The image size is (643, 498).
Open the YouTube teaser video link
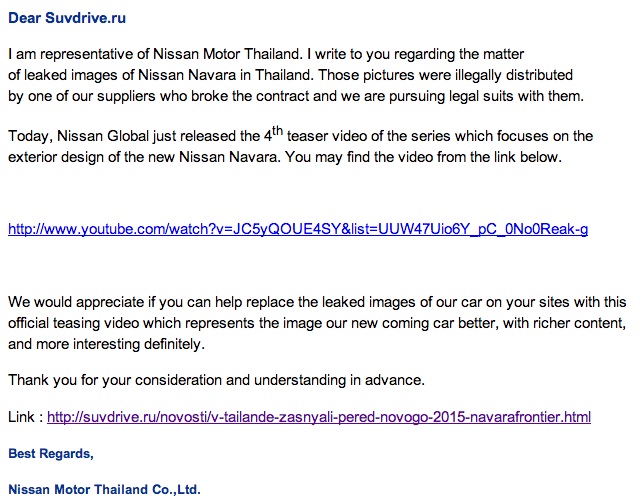coord(298,229)
